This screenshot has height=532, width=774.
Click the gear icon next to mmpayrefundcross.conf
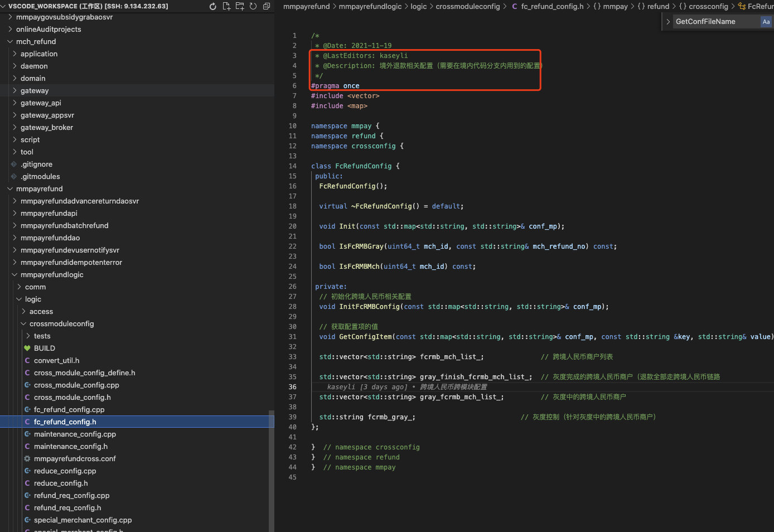[x=27, y=458]
